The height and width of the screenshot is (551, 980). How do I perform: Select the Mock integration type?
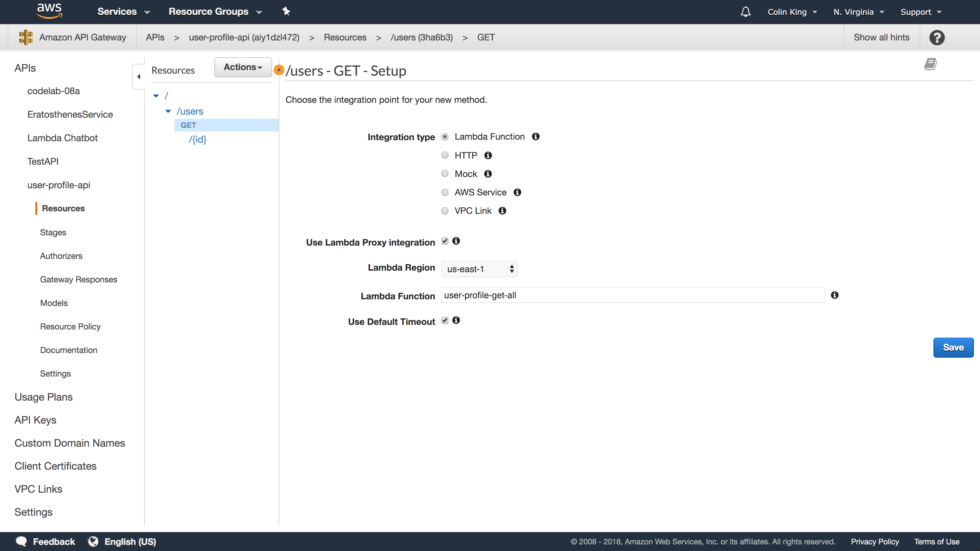click(x=445, y=173)
